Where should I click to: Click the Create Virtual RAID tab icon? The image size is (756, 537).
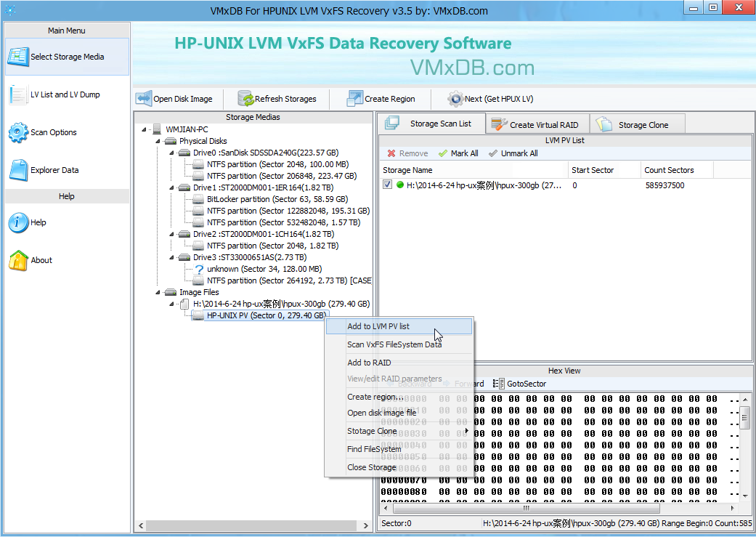(x=499, y=124)
